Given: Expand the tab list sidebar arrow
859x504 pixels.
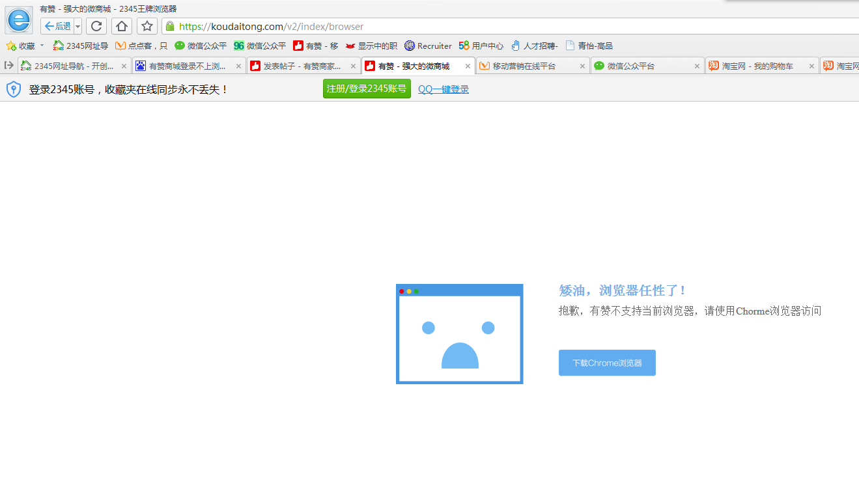Looking at the screenshot, I should 8,65.
